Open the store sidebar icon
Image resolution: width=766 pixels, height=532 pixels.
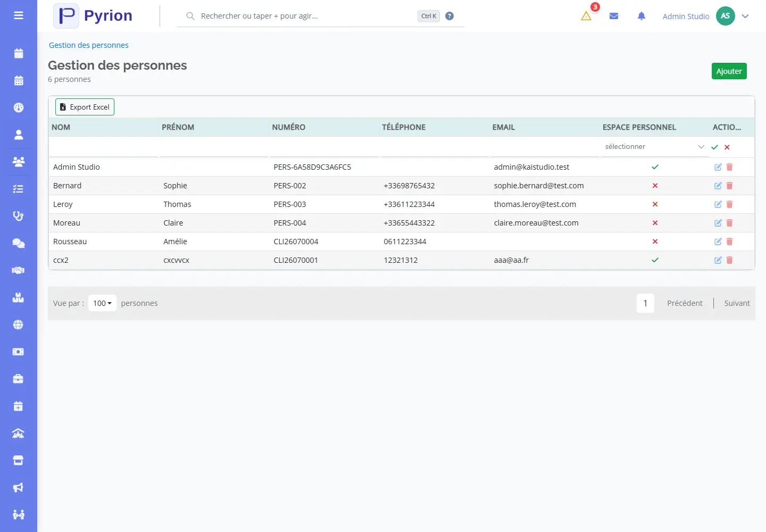coord(19,460)
